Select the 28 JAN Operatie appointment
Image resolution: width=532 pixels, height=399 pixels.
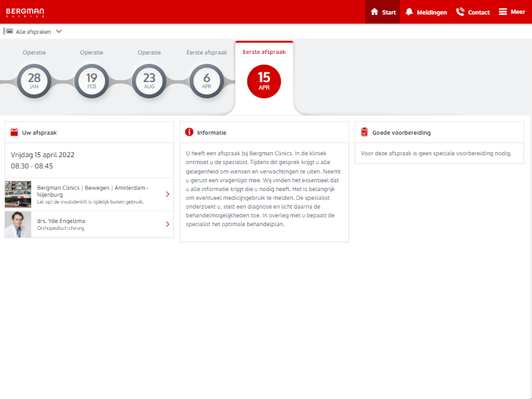point(34,81)
